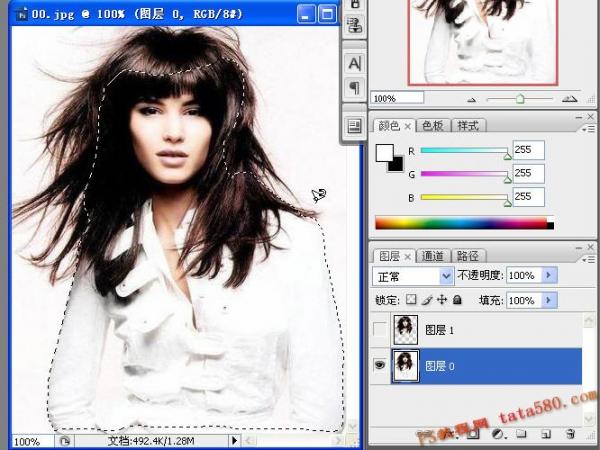Create a new layer with the page icon
Image resolution: width=600 pixels, height=450 pixels.
pos(547,435)
